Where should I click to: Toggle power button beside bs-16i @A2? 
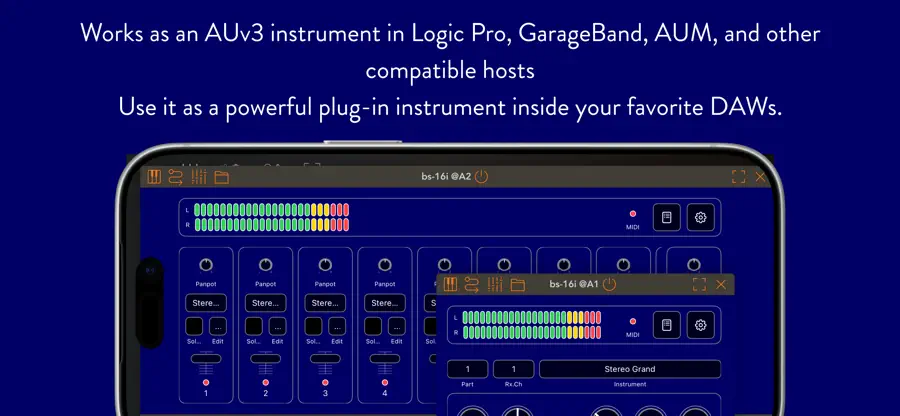pyautogui.click(x=482, y=177)
